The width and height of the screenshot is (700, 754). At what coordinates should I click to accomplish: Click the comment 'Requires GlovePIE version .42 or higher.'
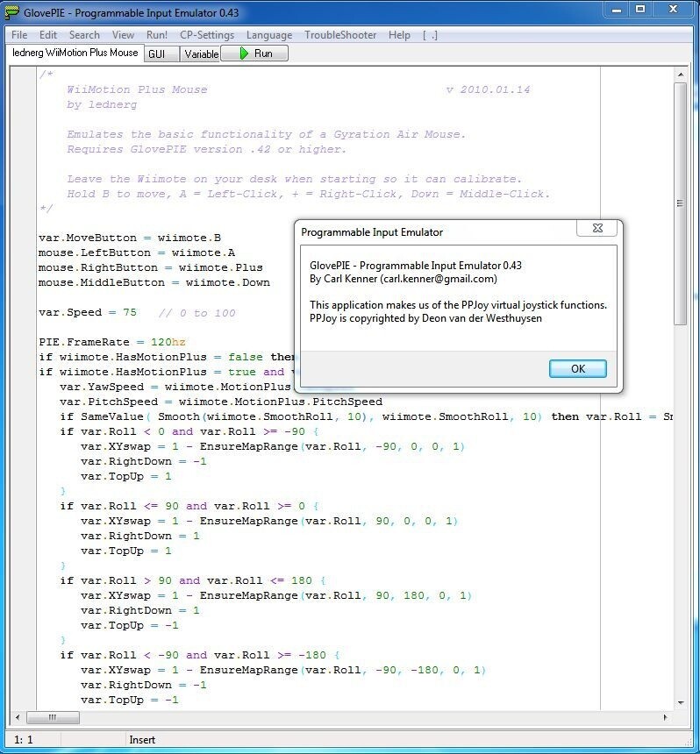[206, 149]
